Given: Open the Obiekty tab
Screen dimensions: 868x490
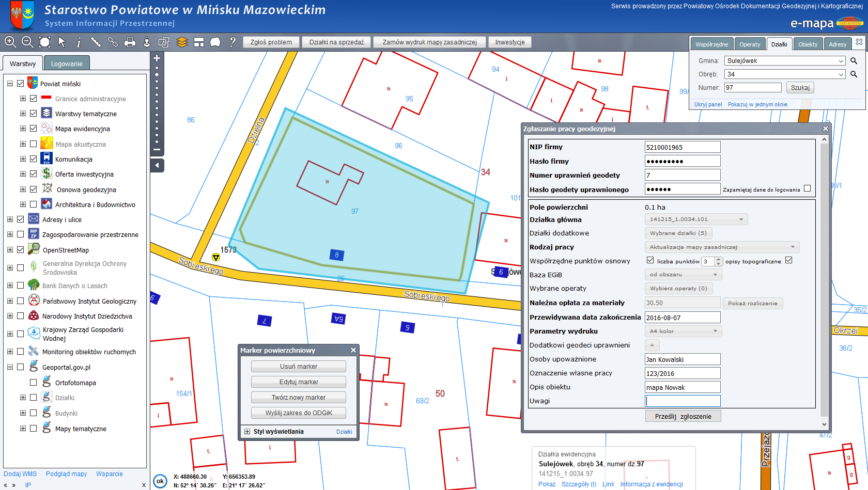Looking at the screenshot, I should click(x=808, y=44).
